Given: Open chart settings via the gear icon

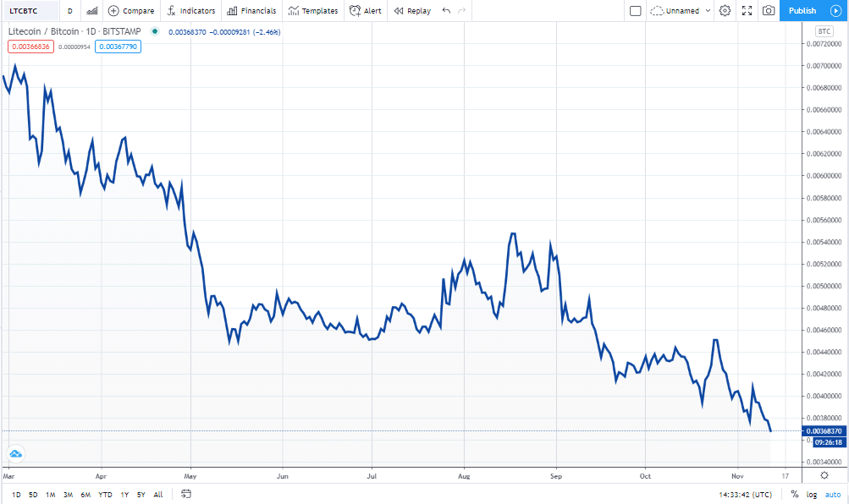Looking at the screenshot, I should pos(724,10).
